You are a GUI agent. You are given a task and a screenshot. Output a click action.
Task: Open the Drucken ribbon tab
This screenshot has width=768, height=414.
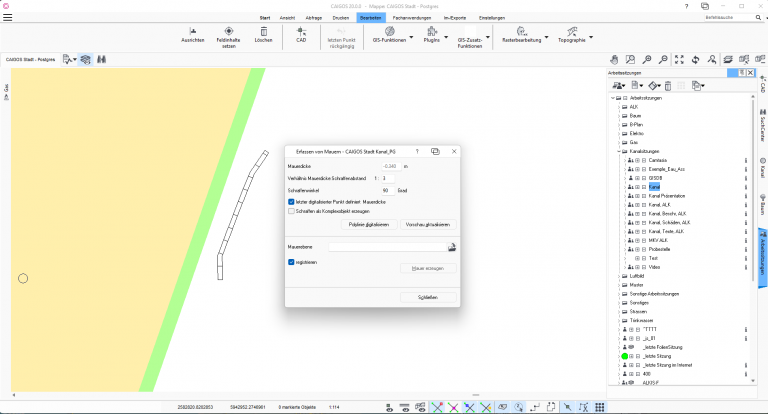(340, 18)
